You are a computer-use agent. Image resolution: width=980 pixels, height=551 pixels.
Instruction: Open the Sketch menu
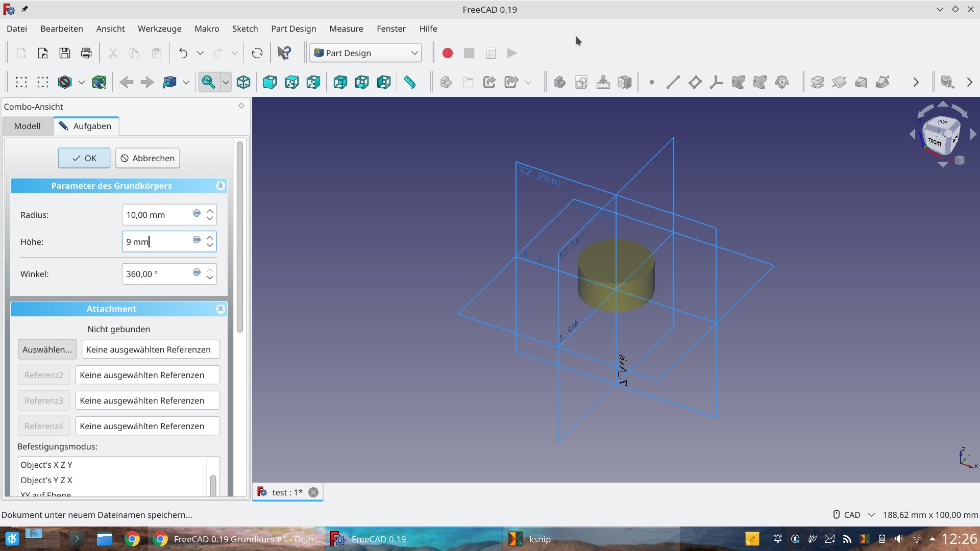click(244, 29)
